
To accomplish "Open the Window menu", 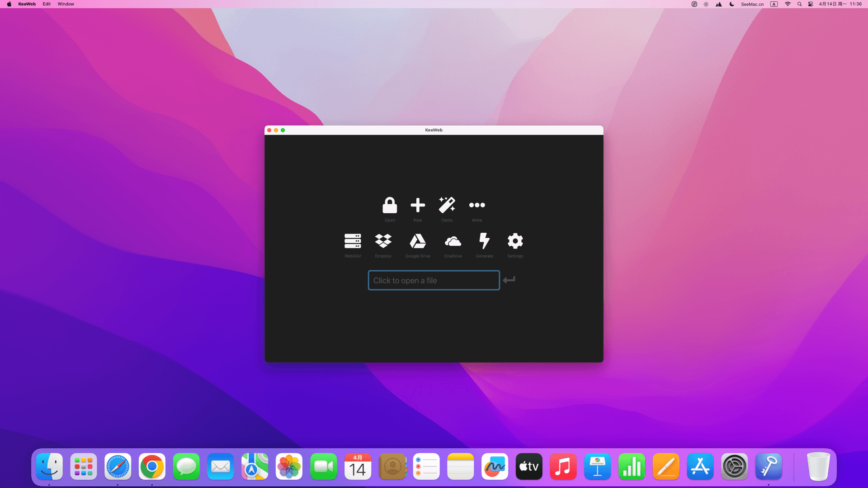I will (x=66, y=4).
